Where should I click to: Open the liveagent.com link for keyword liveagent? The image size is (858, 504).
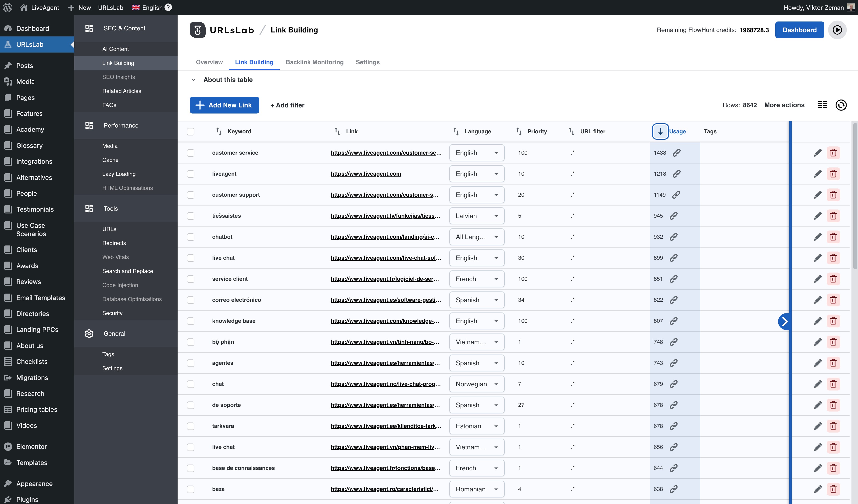365,174
